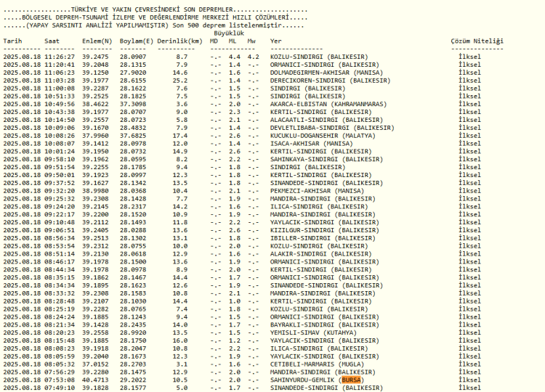
Task: Click the Saat column header
Action: (x=52, y=41)
